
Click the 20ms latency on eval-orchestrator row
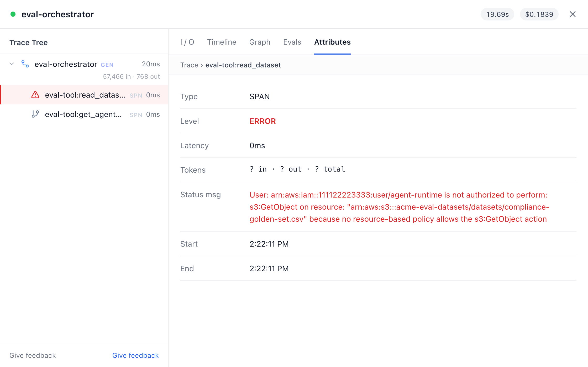(x=151, y=64)
